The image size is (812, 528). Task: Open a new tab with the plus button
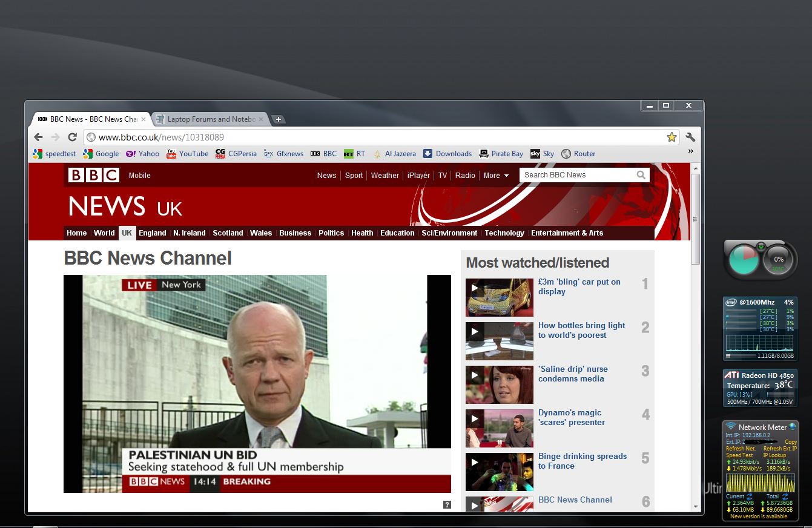point(279,119)
